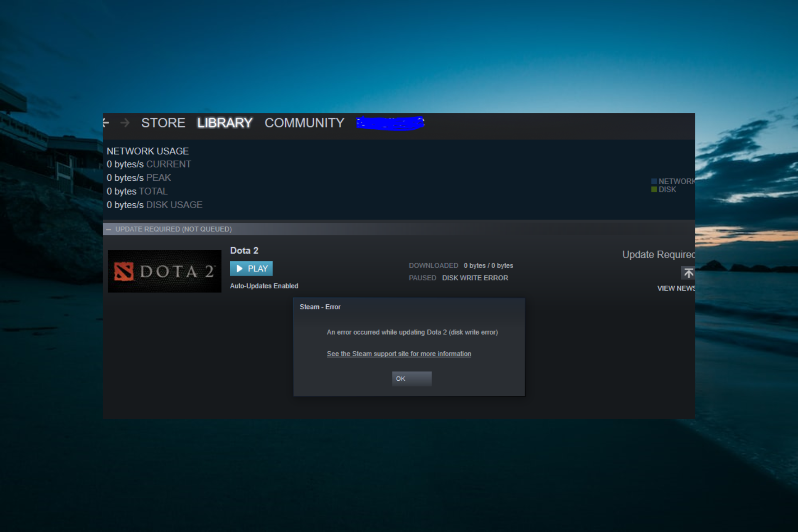Switch to the LIBRARY tab
Viewport: 798px width, 532px height.
point(224,123)
